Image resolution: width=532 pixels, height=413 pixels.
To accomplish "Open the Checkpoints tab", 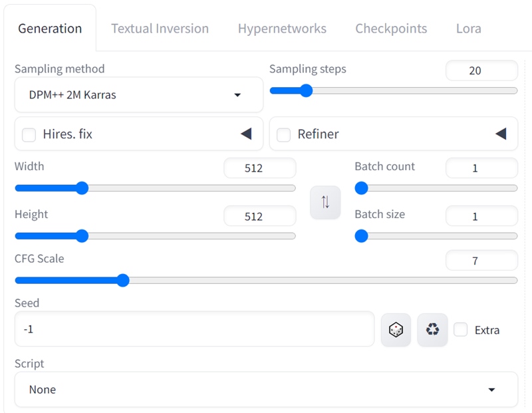I will click(x=391, y=29).
